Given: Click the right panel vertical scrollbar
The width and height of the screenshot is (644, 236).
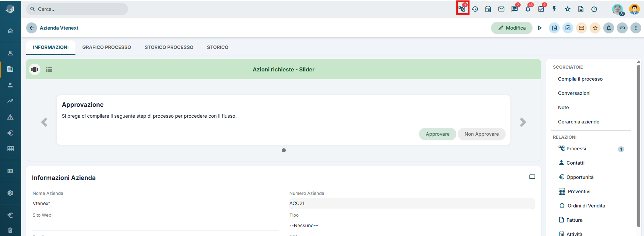Looking at the screenshot, I should coord(639,146).
